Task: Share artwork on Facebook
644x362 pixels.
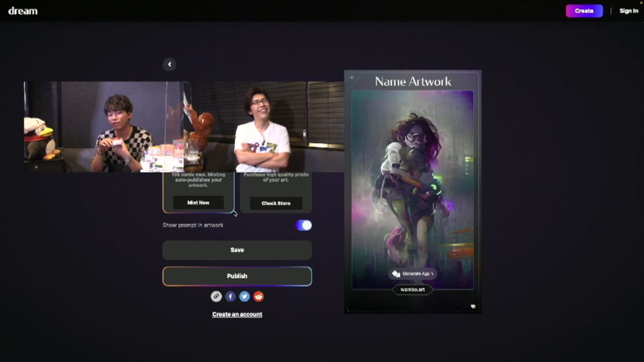Action: click(230, 296)
